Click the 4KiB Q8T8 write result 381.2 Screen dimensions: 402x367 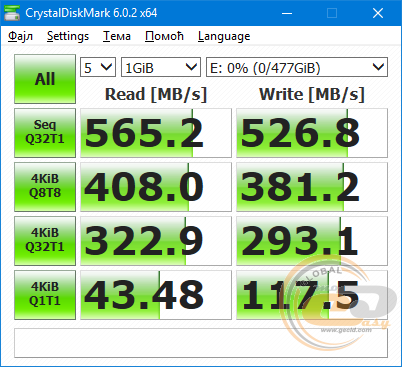(312, 187)
